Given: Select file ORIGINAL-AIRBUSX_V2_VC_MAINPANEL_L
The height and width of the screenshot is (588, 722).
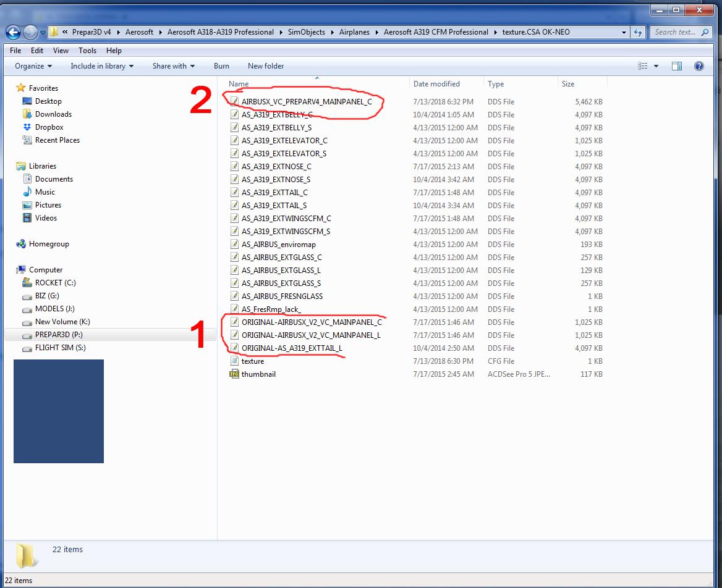Looking at the screenshot, I should coord(311,335).
